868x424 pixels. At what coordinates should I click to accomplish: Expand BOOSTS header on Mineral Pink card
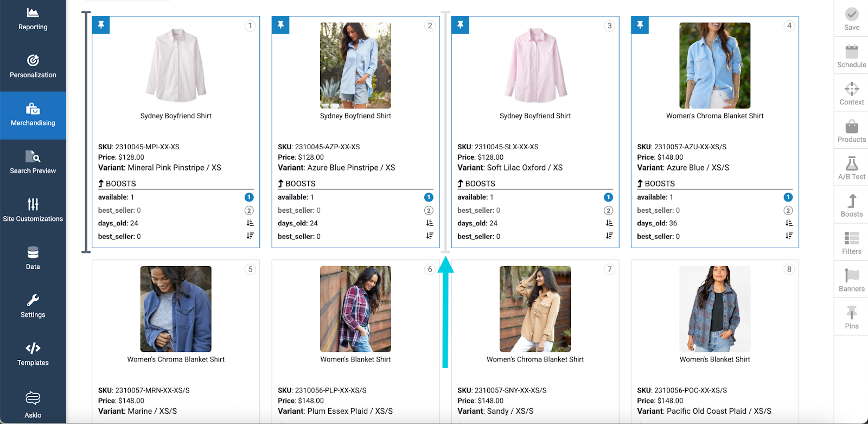pos(117,183)
